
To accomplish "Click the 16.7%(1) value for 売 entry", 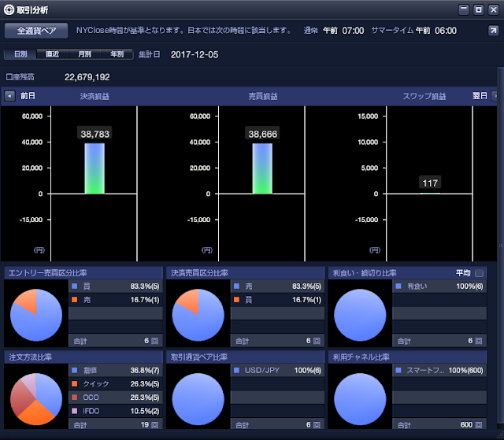I will click(145, 300).
